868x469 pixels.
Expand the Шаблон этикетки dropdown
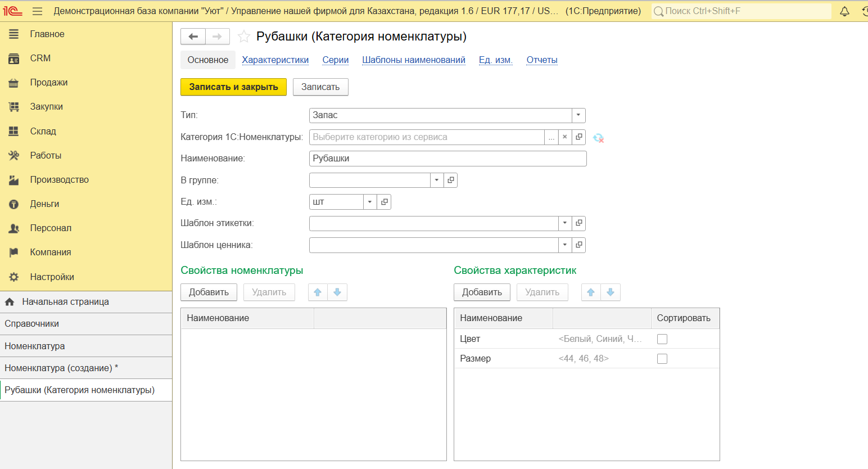565,223
